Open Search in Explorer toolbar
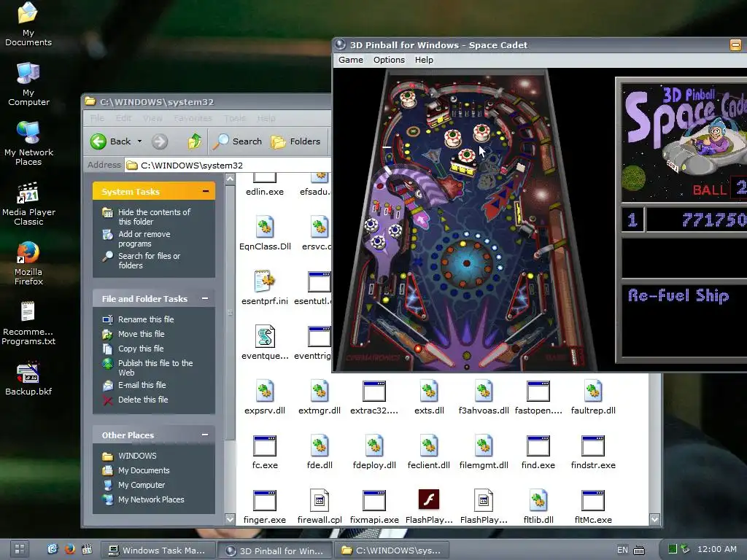Image resolution: width=747 pixels, height=560 pixels. [x=238, y=141]
